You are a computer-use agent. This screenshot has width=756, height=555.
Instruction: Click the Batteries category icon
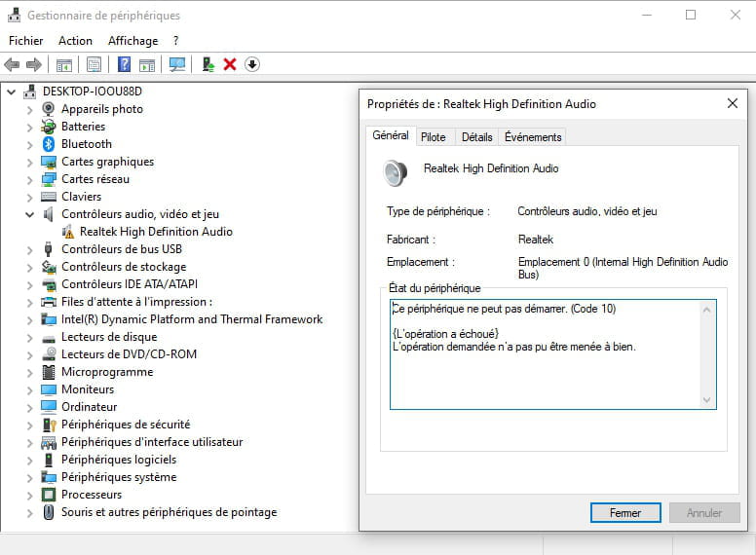click(48, 127)
